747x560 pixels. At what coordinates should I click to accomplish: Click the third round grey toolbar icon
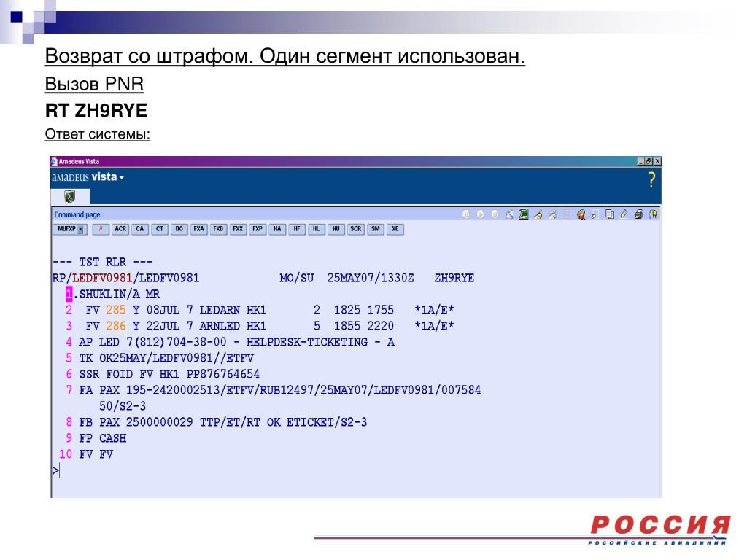[495, 214]
